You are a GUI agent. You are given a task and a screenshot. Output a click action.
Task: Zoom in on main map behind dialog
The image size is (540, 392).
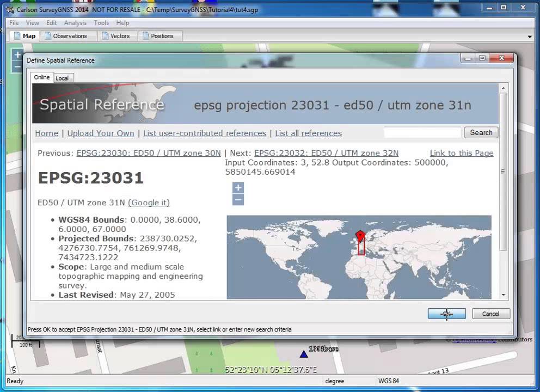tap(17, 55)
